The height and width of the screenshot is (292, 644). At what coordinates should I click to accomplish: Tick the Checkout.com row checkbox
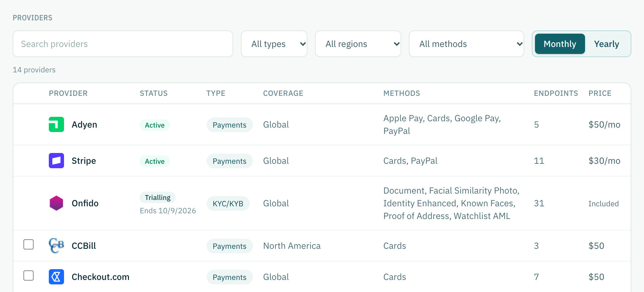pos(29,275)
